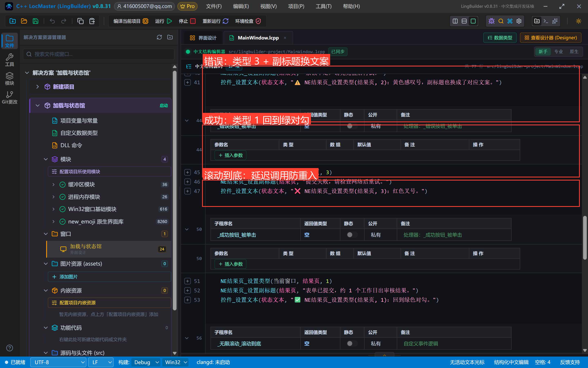Viewport: 588px width, 368px height.
Task: Open the LF line ending dropdown
Action: [101, 362]
